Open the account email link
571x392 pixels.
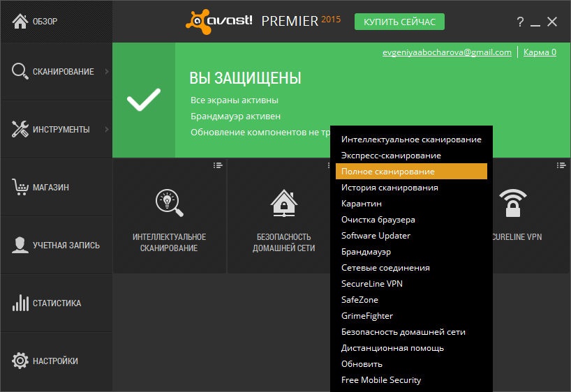coord(447,52)
